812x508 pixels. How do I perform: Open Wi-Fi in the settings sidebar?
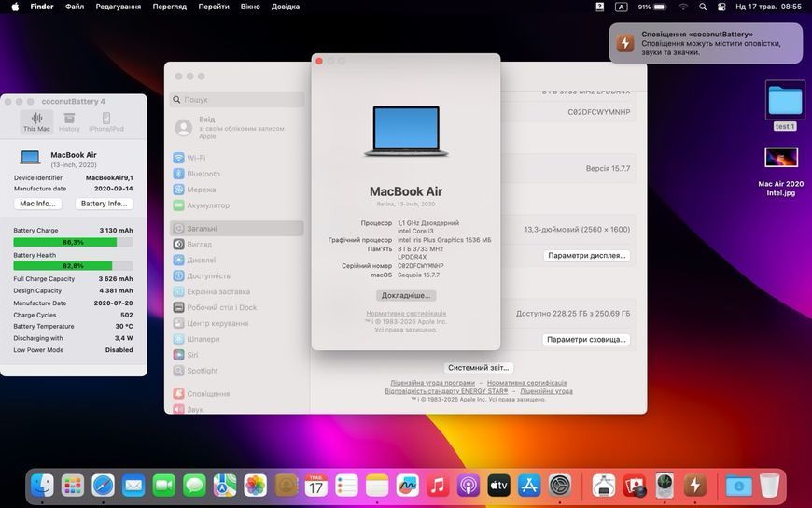pos(237,158)
